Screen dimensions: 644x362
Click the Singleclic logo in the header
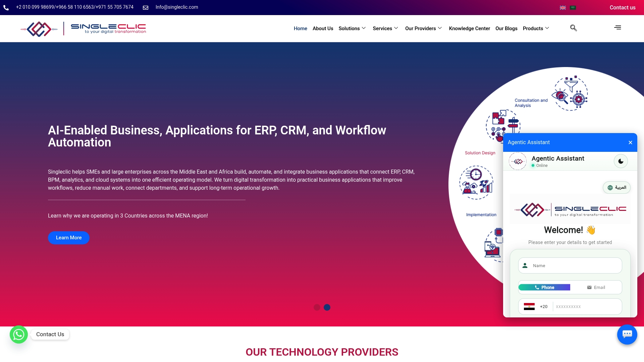[83, 29]
